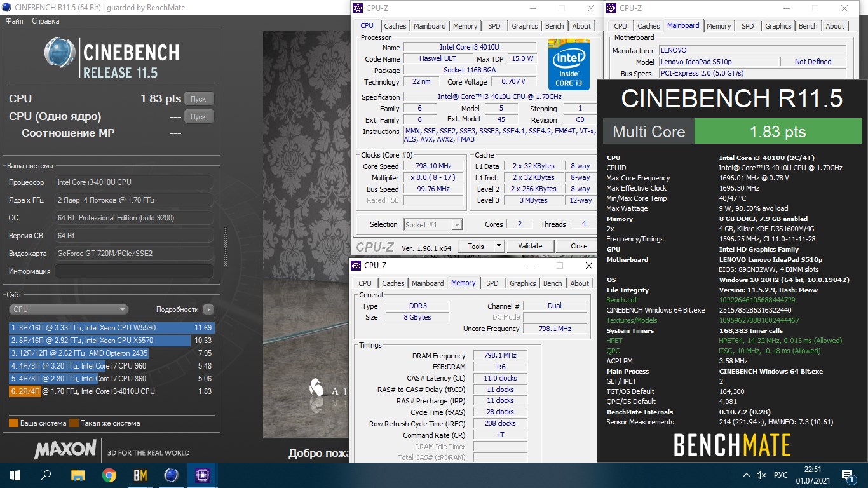Viewport: 868px width, 488px height.
Task: Open Graphics tab in top CPU-Z CPU window
Action: click(525, 26)
